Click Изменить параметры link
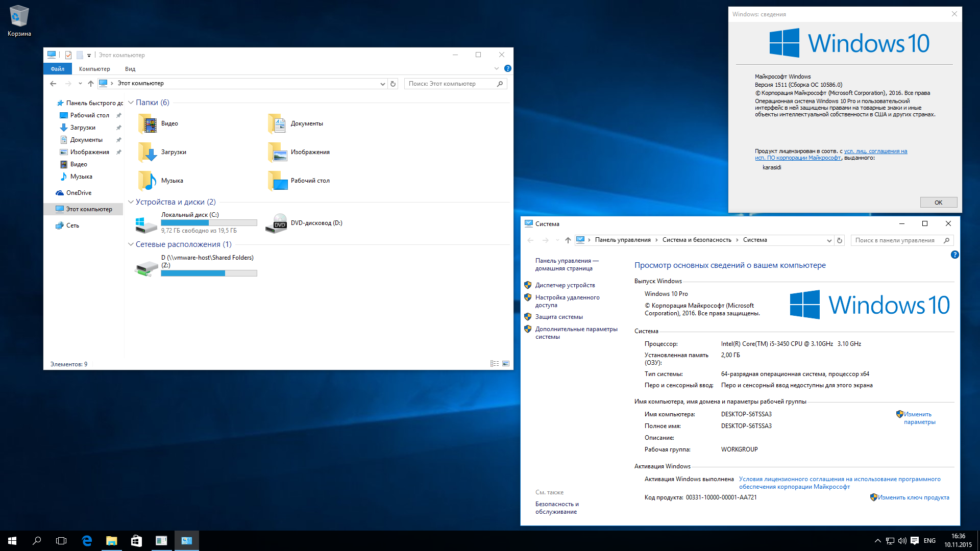Image resolution: width=980 pixels, height=551 pixels. [920, 418]
